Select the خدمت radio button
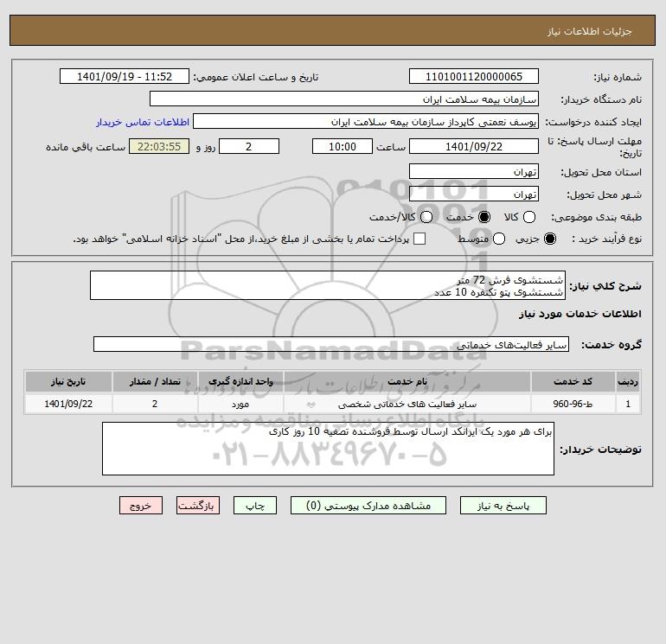666x644 pixels. (x=484, y=217)
